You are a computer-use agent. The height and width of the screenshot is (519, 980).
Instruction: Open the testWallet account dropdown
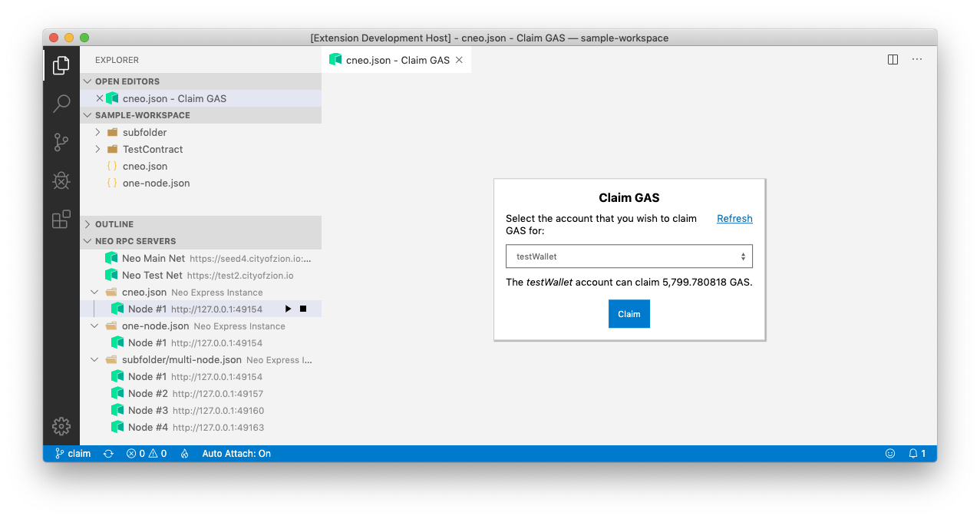tap(629, 256)
